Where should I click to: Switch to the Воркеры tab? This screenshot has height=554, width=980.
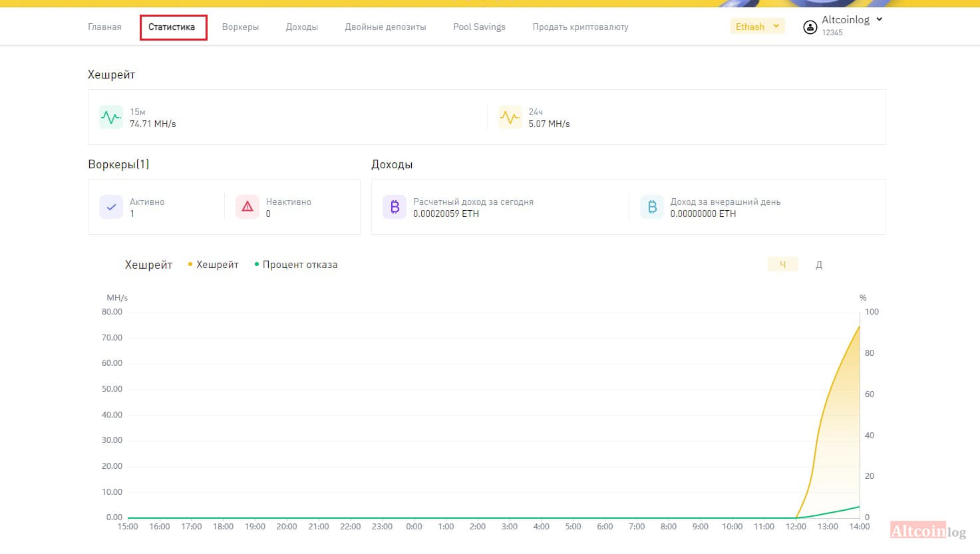(x=240, y=27)
